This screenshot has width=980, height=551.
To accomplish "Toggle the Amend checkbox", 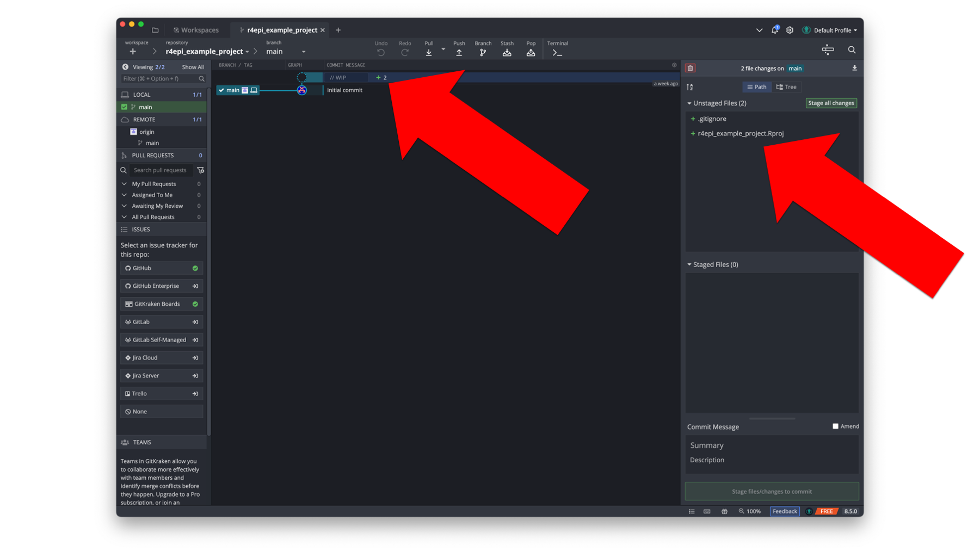I will tap(835, 426).
